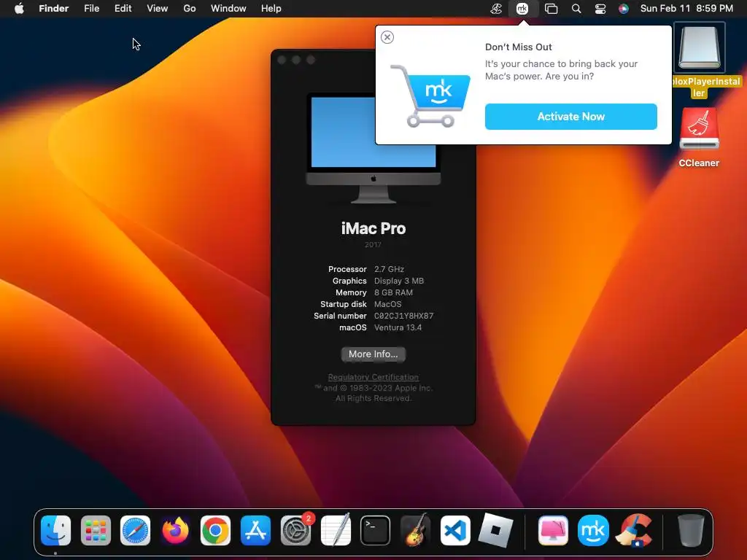This screenshot has width=747, height=560.
Task: Click the MacKeeper menu bar icon
Action: [x=522, y=9]
